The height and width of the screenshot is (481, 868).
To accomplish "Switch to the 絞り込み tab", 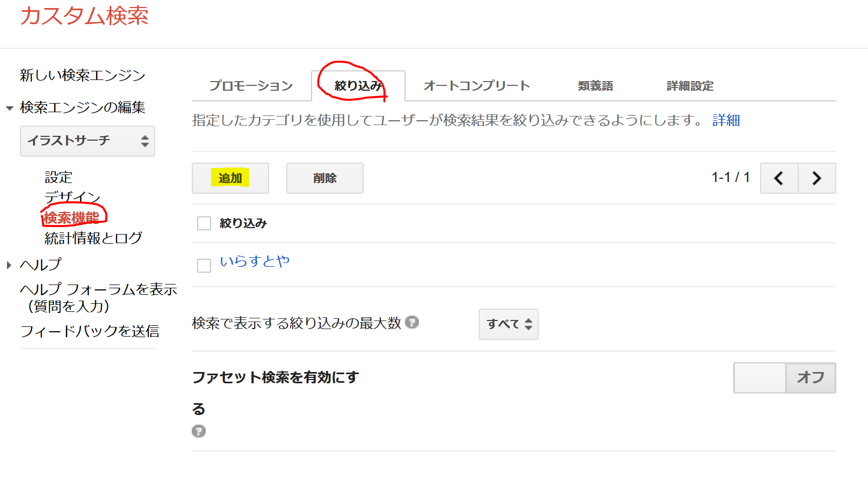I will [x=358, y=86].
